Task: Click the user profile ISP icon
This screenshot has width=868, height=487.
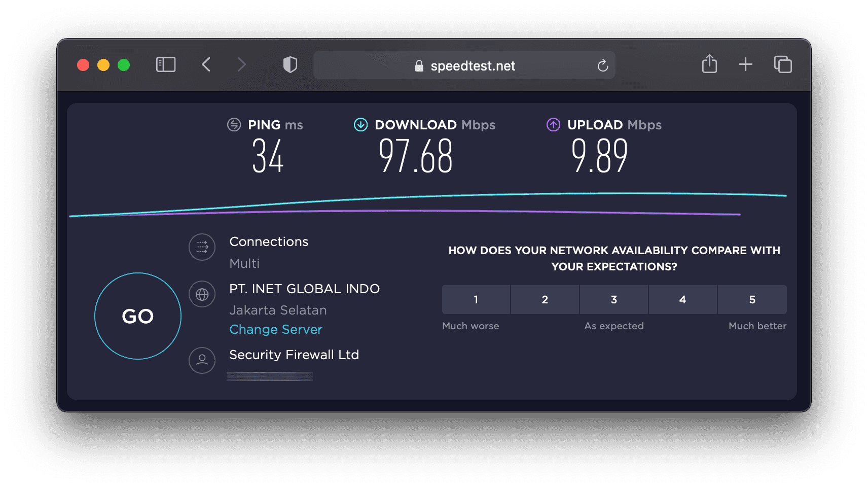Action: point(202,360)
